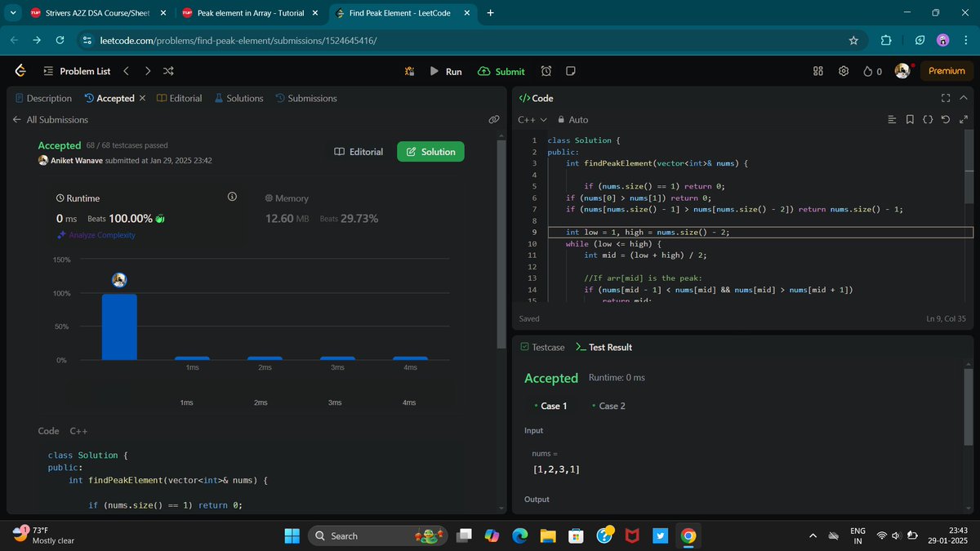980x551 pixels.
Task: Show runtime info circle icon
Action: (x=232, y=197)
